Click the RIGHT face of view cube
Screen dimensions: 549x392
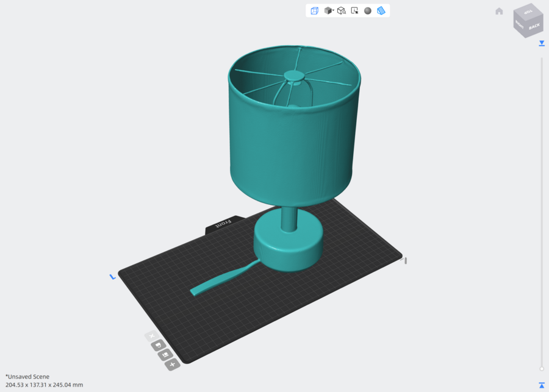click(x=519, y=25)
